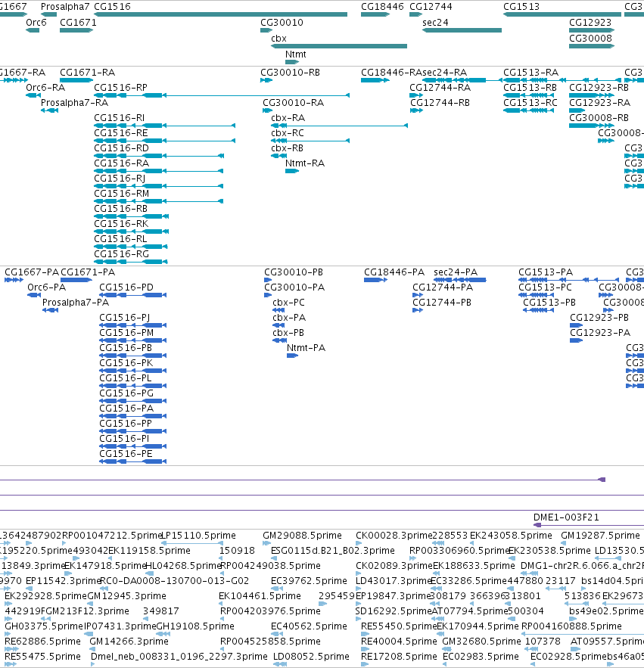Click EST GM19287.5prime
The height and width of the screenshot is (668, 644).
[x=564, y=543]
